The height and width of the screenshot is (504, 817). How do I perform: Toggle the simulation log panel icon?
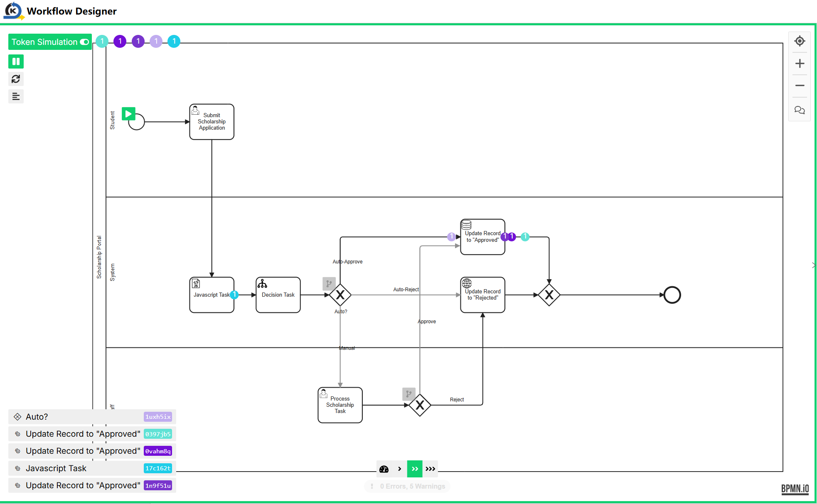tap(16, 96)
